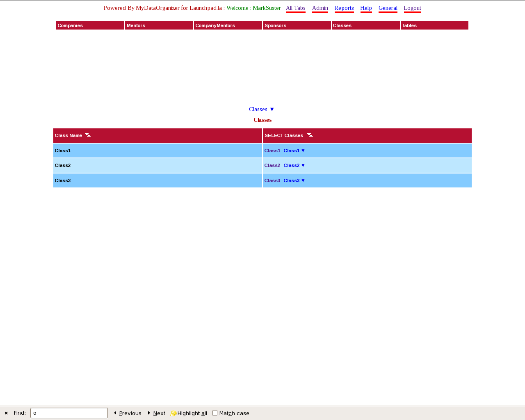Enable the Match case checkbox
This screenshot has height=420, width=525.
click(215, 413)
